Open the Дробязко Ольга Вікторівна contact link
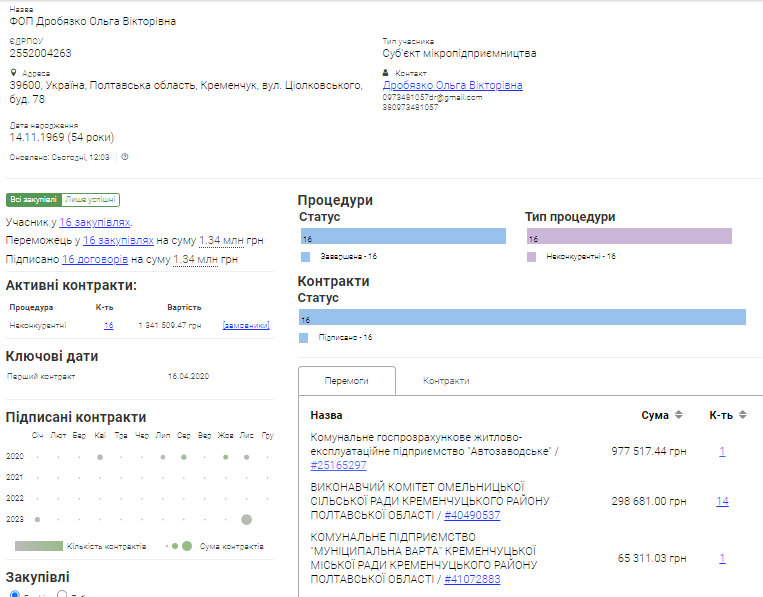 tap(452, 86)
